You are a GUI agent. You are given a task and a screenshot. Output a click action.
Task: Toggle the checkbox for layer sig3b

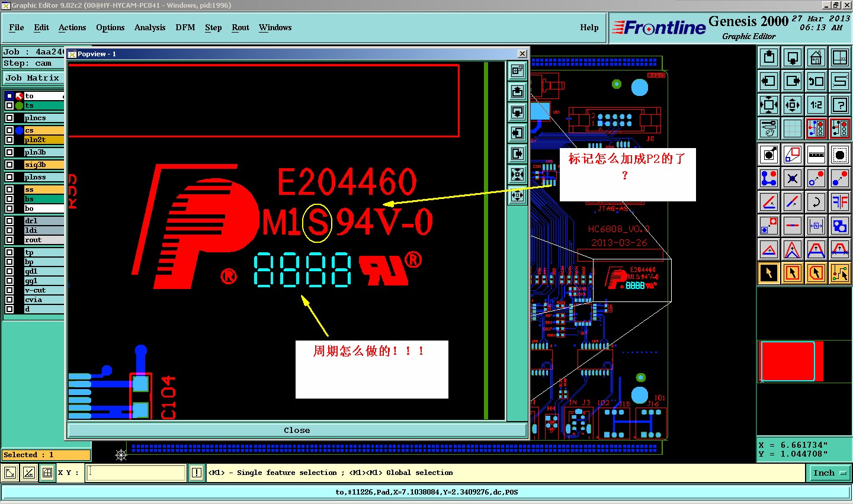(x=9, y=165)
